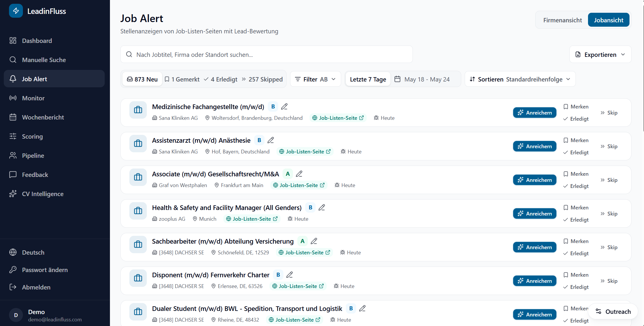Image resolution: width=644 pixels, height=326 pixels.
Task: Merken the Associate Gesellschaftsrecht/M&A job
Action: [x=576, y=174]
